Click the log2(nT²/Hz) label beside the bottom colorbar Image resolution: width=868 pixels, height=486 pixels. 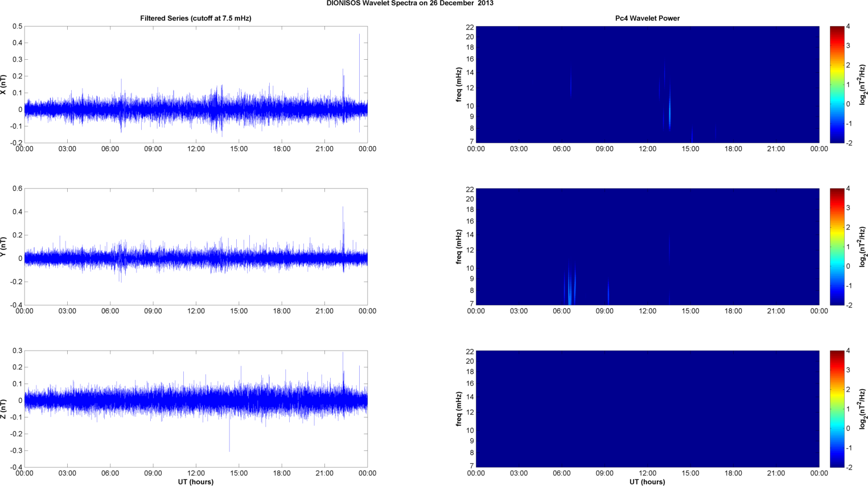coord(863,409)
